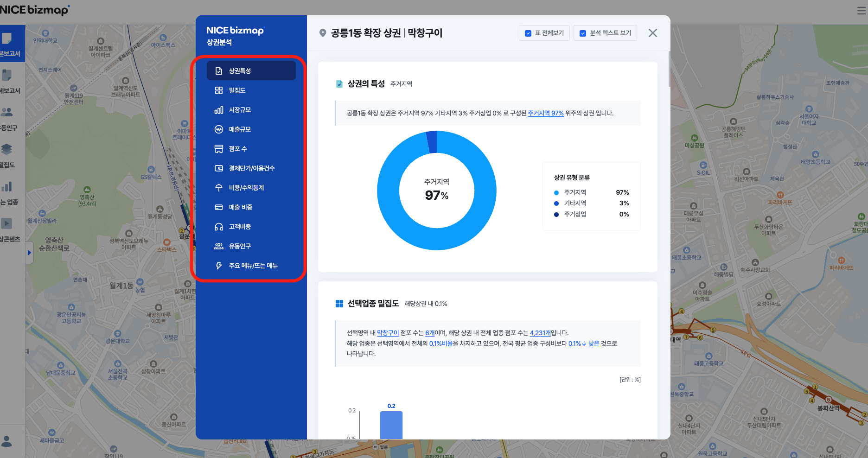Expand the left panel arrow handle

click(29, 253)
